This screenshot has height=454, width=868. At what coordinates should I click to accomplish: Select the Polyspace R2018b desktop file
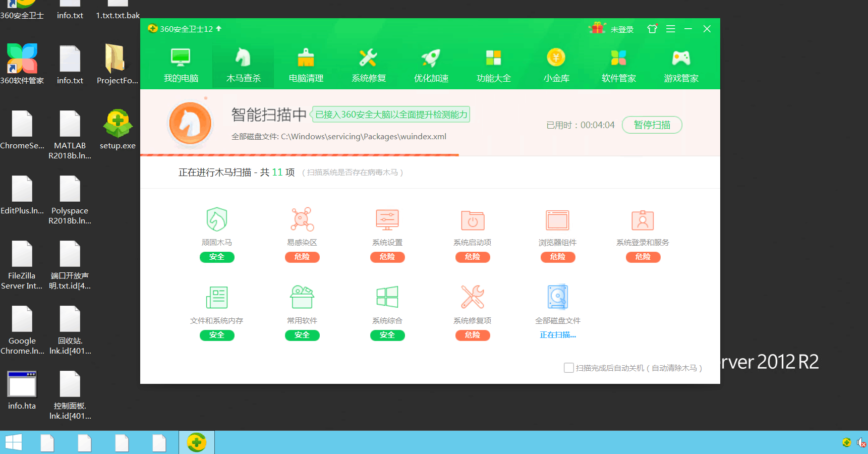pos(70,200)
